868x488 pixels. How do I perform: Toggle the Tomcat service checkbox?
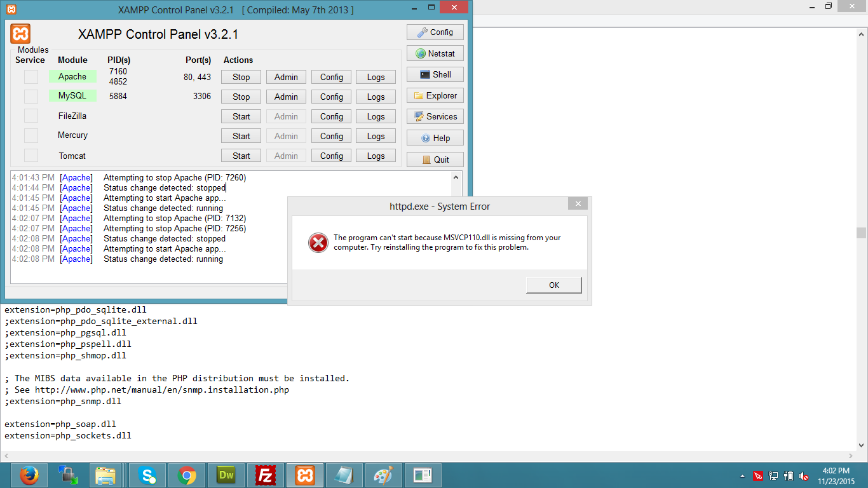31,156
